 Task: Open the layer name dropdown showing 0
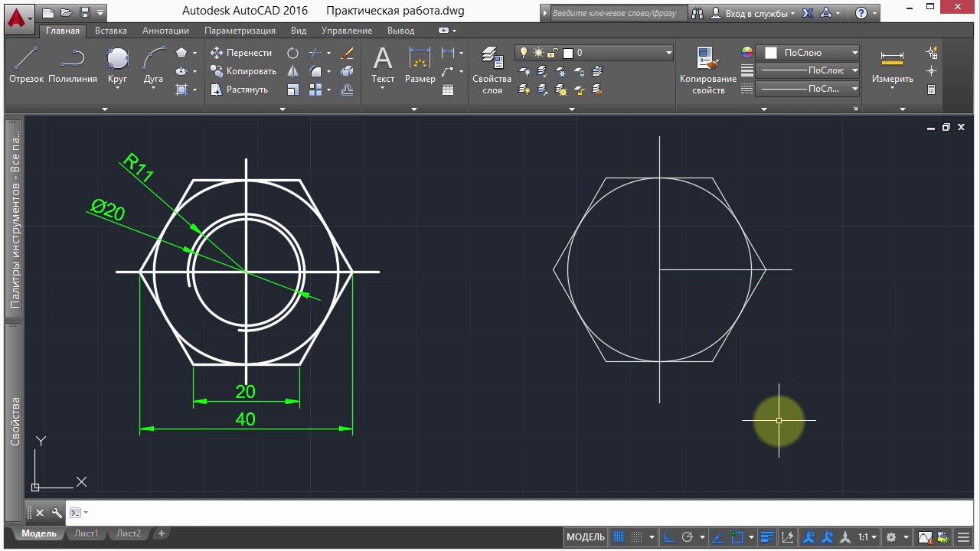[594, 53]
